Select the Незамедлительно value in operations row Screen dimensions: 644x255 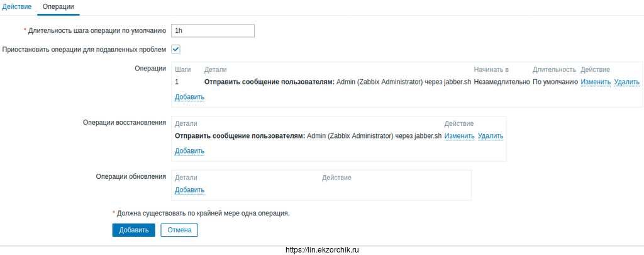[501, 82]
